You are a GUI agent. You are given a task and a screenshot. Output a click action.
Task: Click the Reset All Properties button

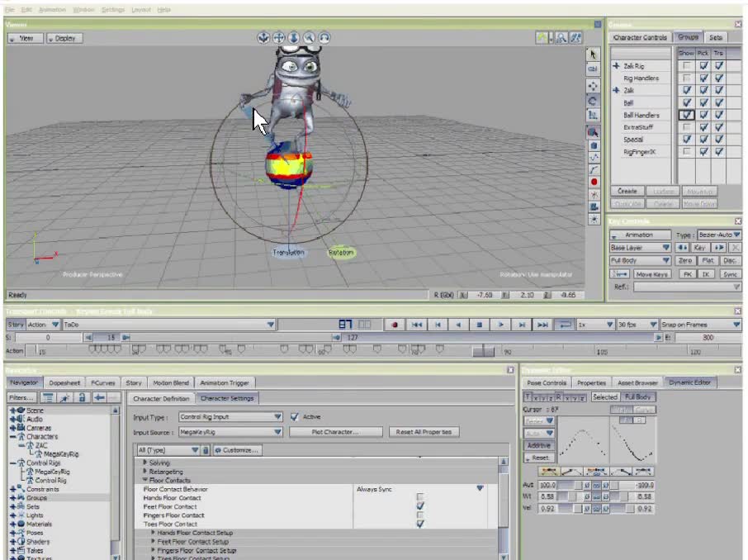tap(425, 431)
